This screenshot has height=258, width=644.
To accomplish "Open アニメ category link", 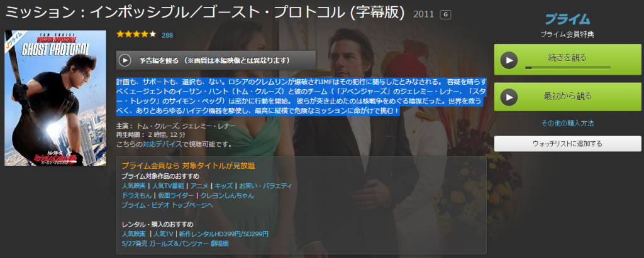I will pyautogui.click(x=199, y=186).
